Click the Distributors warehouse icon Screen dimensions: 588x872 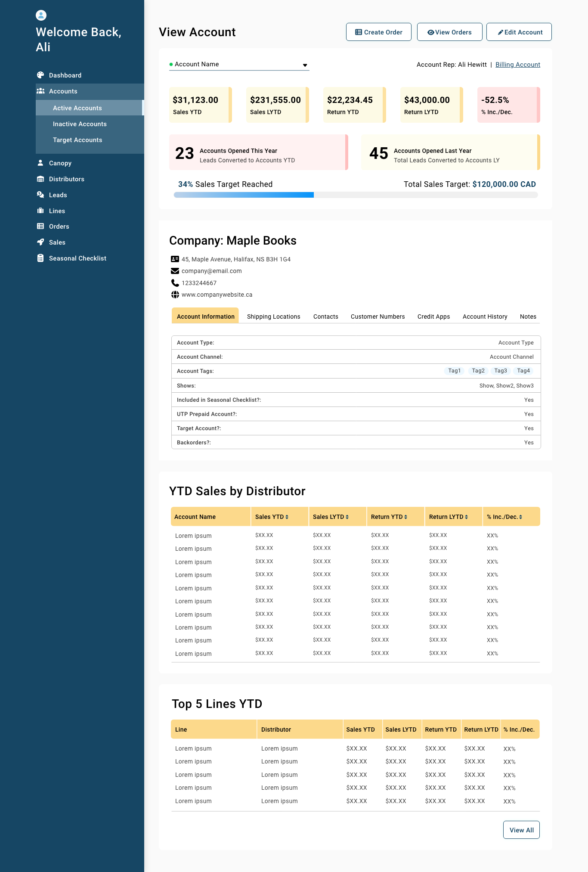click(x=40, y=179)
